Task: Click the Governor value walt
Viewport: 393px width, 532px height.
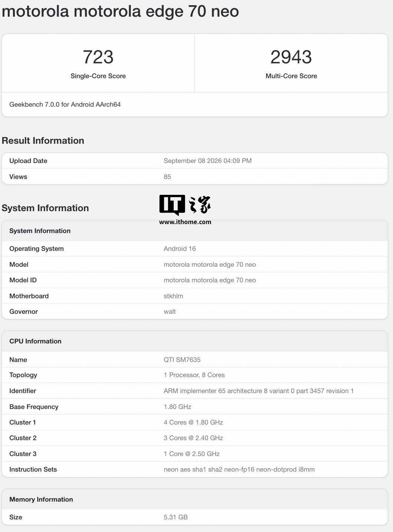Action: coord(170,312)
